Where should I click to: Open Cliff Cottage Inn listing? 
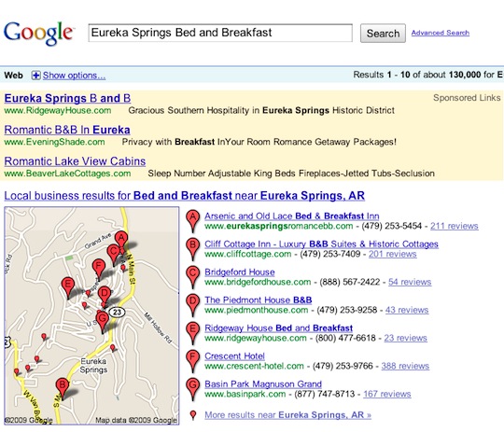tap(321, 244)
